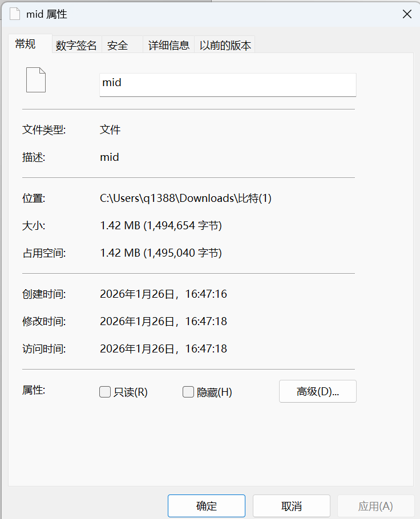Screen dimensions: 420x519
Task: Click the 大小 value 1,494,654 字节
Action: click(x=161, y=226)
